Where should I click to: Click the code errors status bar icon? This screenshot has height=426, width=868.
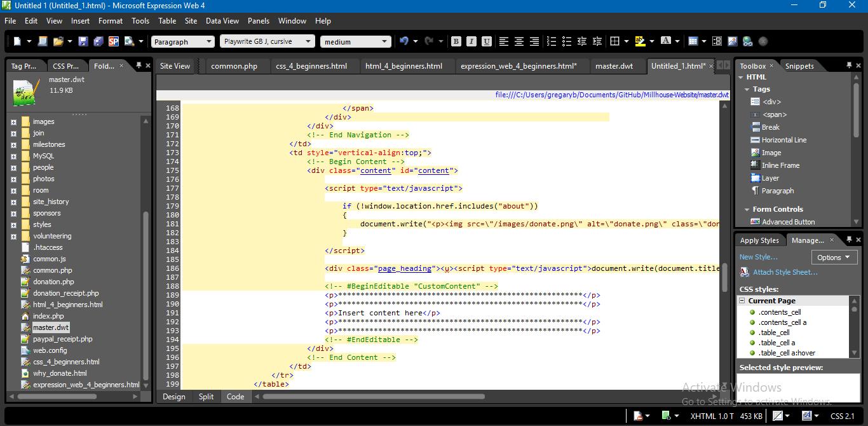tap(667, 416)
